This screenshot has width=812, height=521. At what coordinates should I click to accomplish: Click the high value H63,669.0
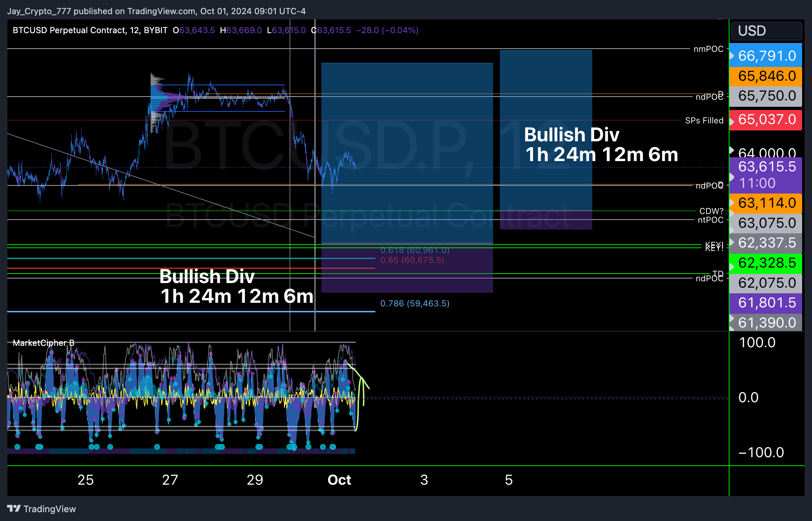(241, 30)
